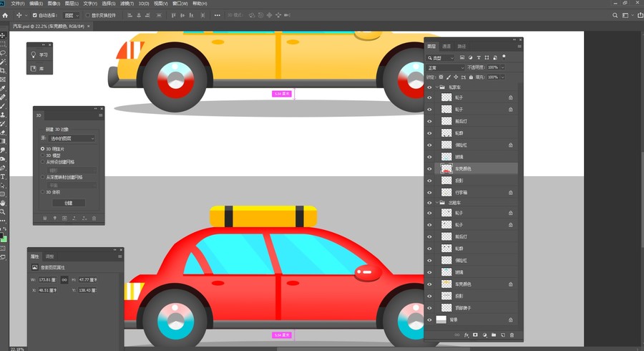Click link width-height icon in Properties
This screenshot has height=351, width=644.
tap(64, 279)
